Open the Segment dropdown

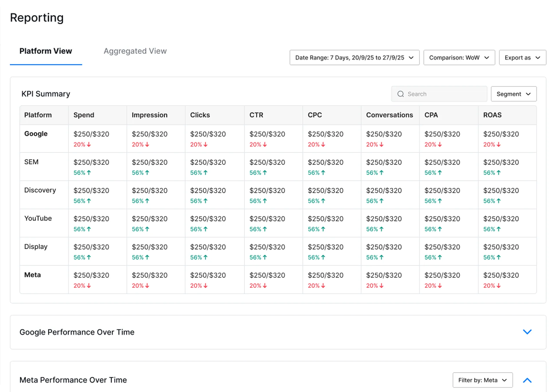(513, 94)
